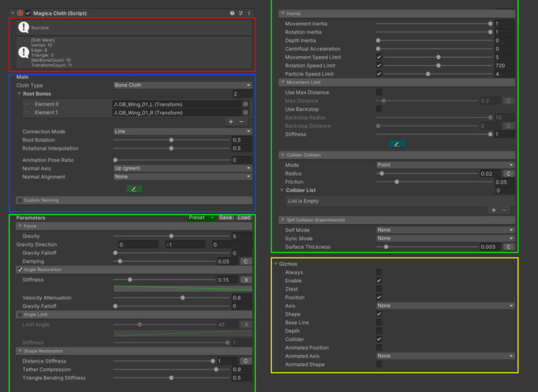Click the X curve button beside Limit Angle
This screenshot has width=538, height=392.
pos(246,324)
